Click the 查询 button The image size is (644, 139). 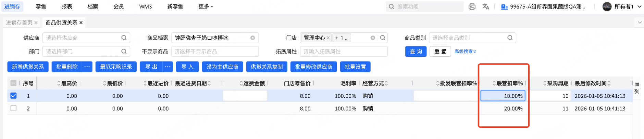click(x=416, y=52)
